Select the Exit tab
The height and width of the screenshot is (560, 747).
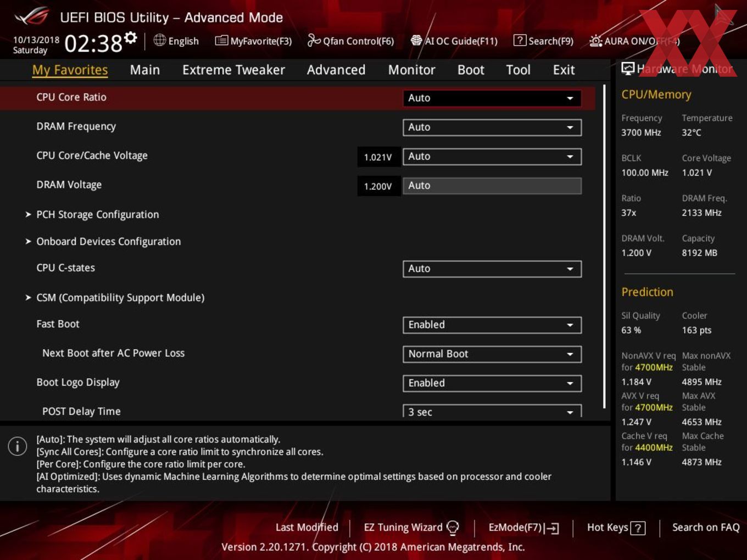tap(564, 70)
